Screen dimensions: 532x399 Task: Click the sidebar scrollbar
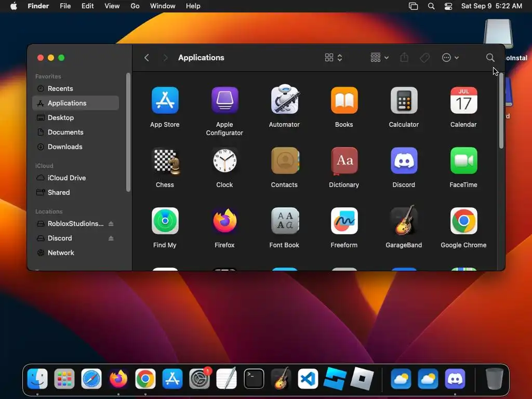[128, 132]
